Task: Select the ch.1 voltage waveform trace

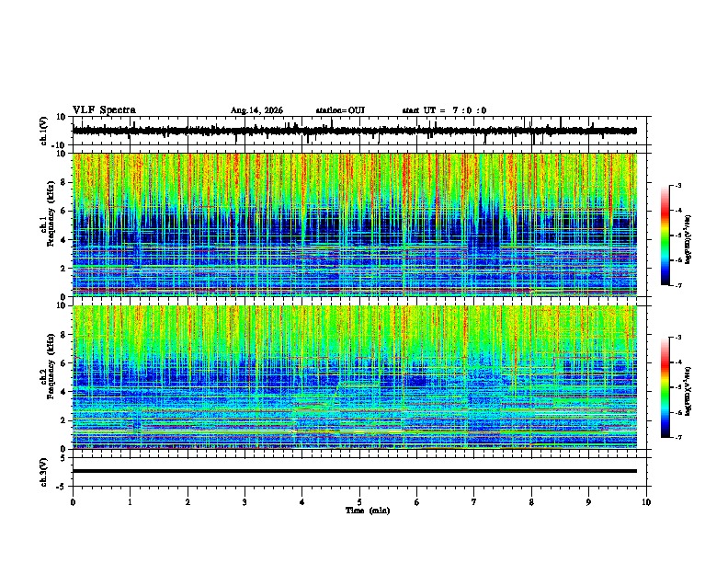Action: pyautogui.click(x=354, y=131)
